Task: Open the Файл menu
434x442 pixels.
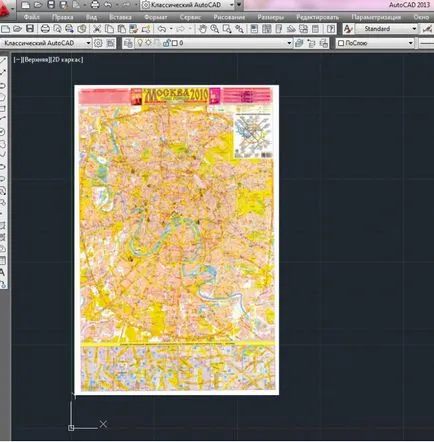Action: (32, 17)
